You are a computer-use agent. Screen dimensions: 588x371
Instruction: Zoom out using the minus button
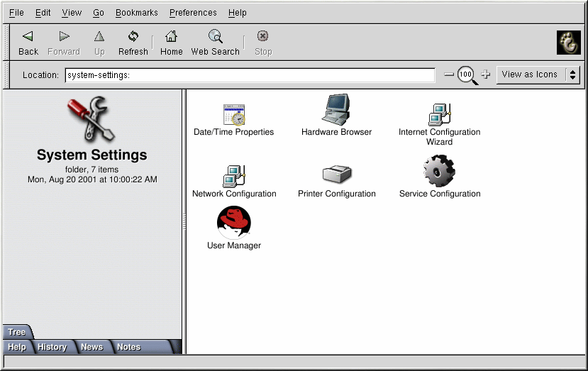(x=448, y=74)
